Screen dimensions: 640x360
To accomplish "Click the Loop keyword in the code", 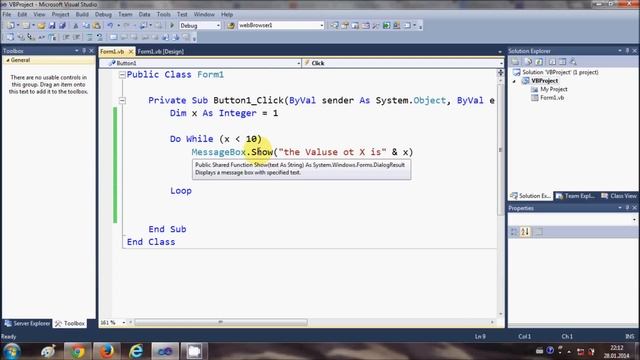I will [x=181, y=191].
